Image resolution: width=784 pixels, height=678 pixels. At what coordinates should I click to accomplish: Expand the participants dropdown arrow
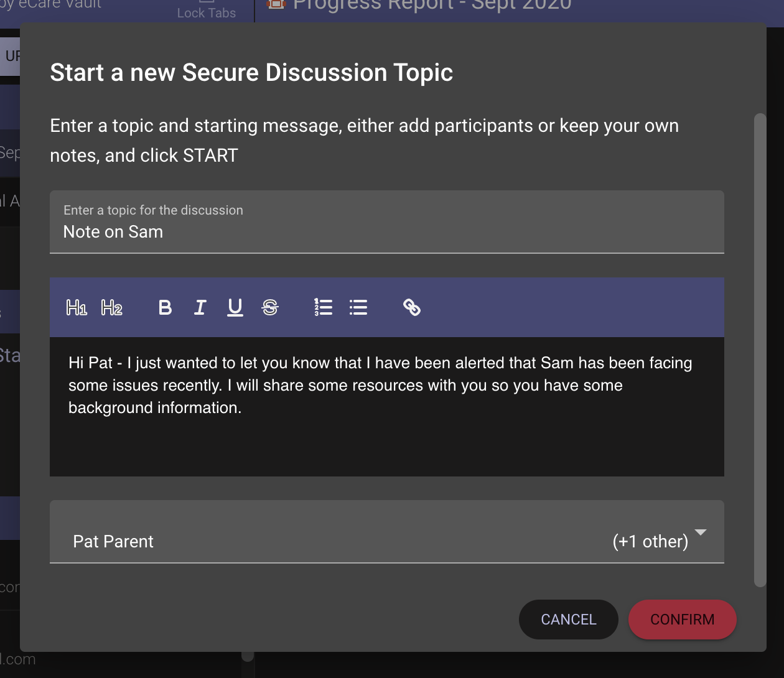click(x=701, y=532)
